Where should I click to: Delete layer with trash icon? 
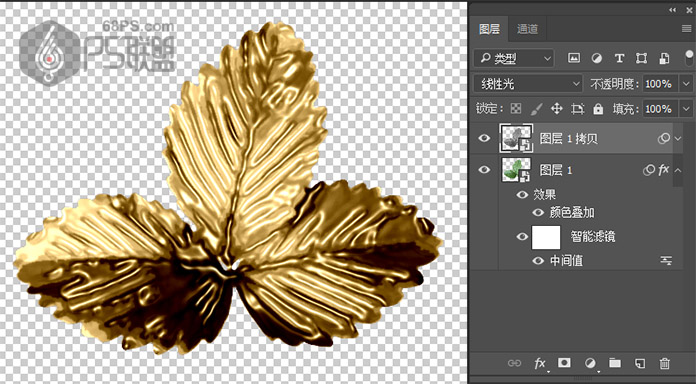point(664,363)
